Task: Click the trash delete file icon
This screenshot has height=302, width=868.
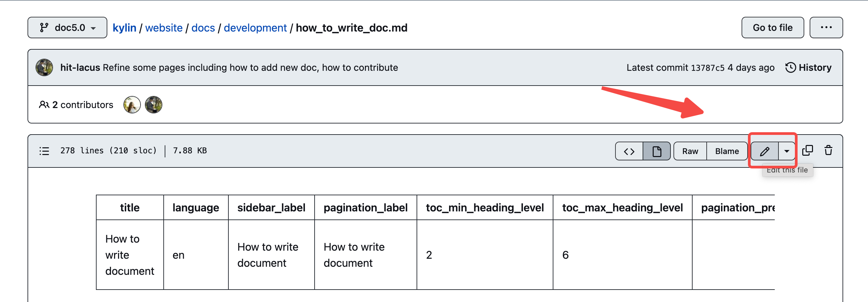Action: click(828, 151)
